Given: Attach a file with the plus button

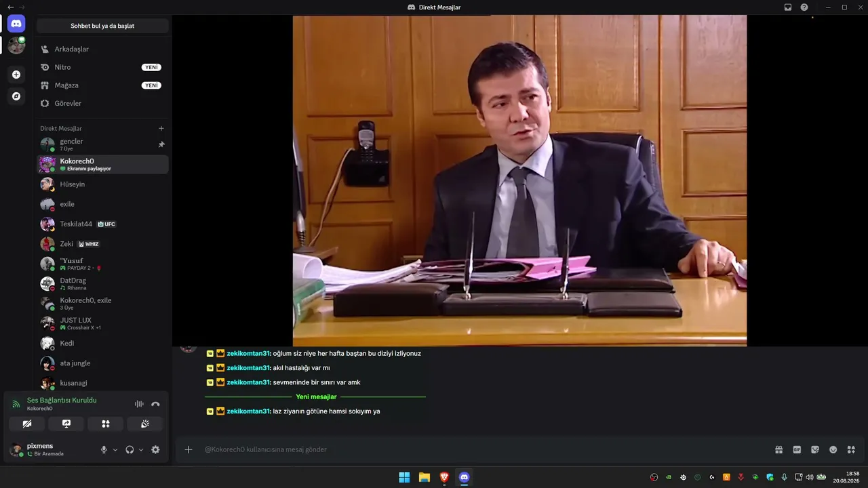Looking at the screenshot, I should point(189,449).
